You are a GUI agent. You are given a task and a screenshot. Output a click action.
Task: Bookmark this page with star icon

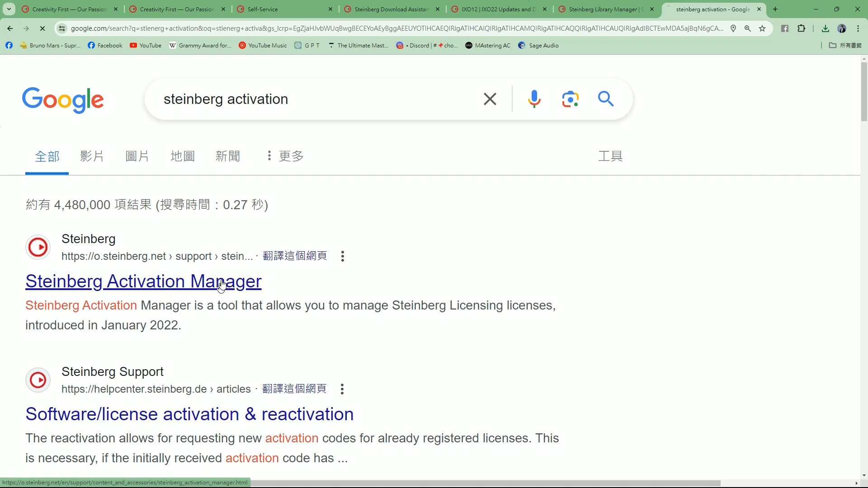[x=762, y=28]
